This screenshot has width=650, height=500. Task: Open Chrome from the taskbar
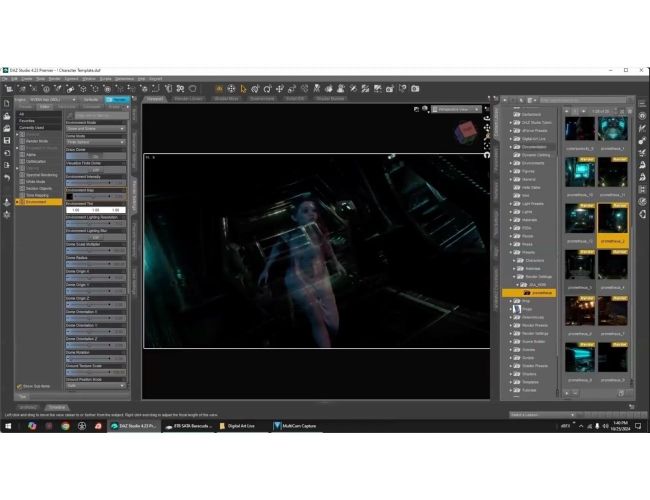[x=65, y=426]
